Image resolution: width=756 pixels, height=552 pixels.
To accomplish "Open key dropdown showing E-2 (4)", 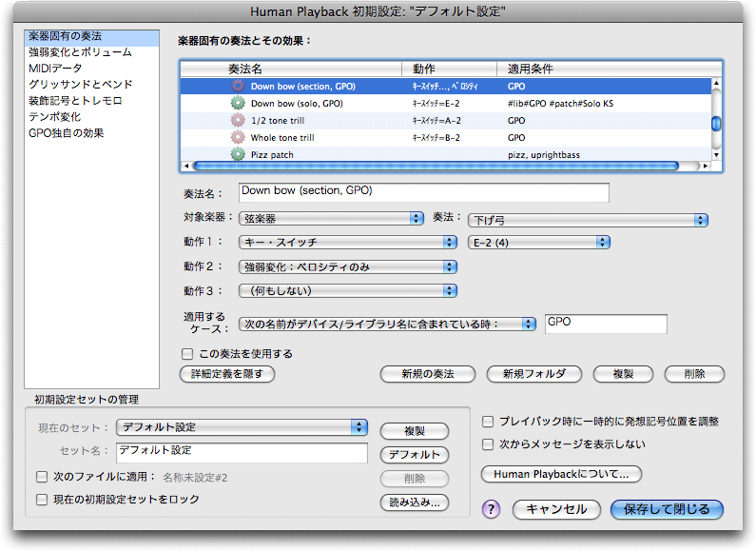I will point(539,243).
